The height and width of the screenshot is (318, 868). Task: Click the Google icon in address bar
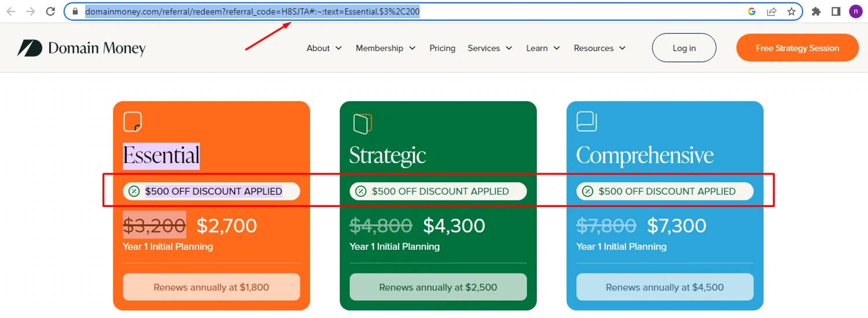[752, 12]
